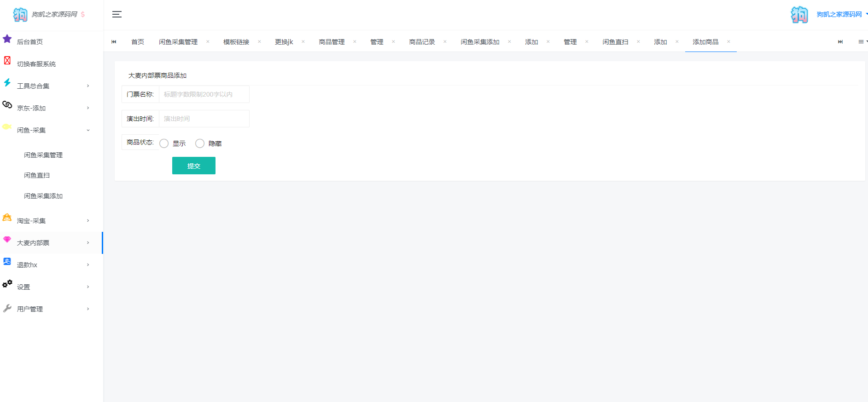The width and height of the screenshot is (868, 402).
Task: Switch to the 模板链接 tab
Action: [236, 42]
